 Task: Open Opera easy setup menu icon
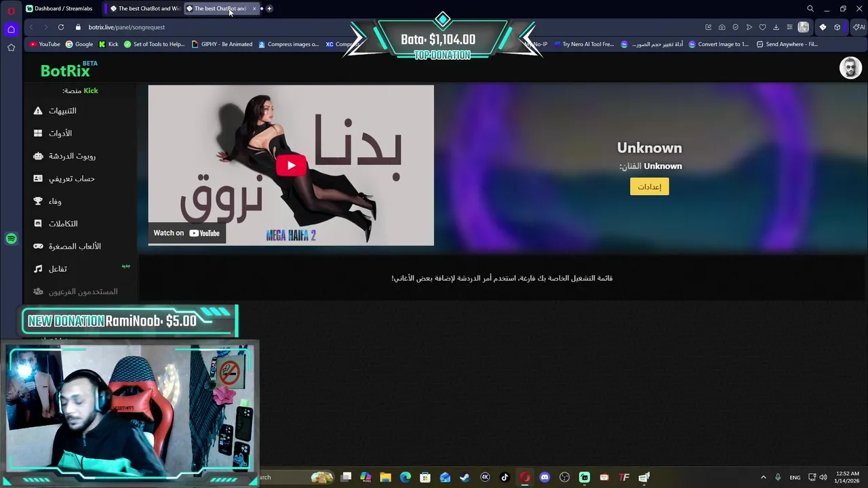coord(789,27)
